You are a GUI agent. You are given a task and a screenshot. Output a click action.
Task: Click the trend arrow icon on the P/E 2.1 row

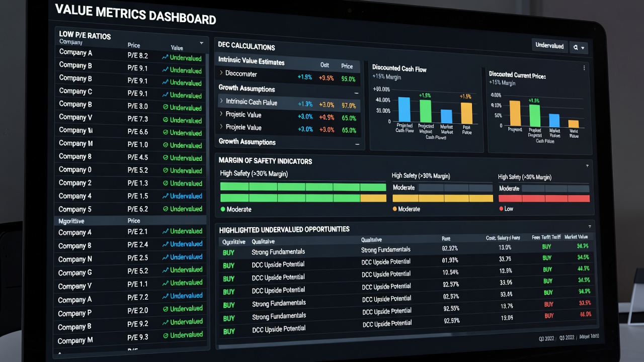(165, 231)
